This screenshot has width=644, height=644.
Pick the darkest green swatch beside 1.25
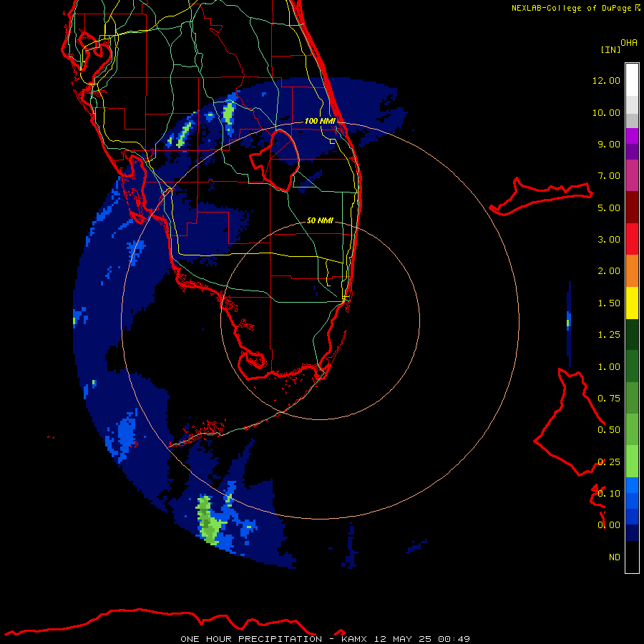click(632, 335)
